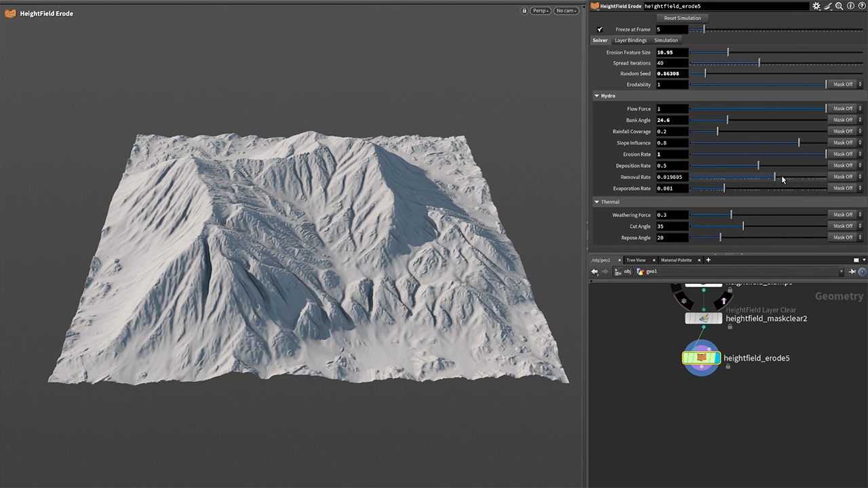Open the parameter gear settings menu
The width and height of the screenshot is (868, 488).
[816, 6]
